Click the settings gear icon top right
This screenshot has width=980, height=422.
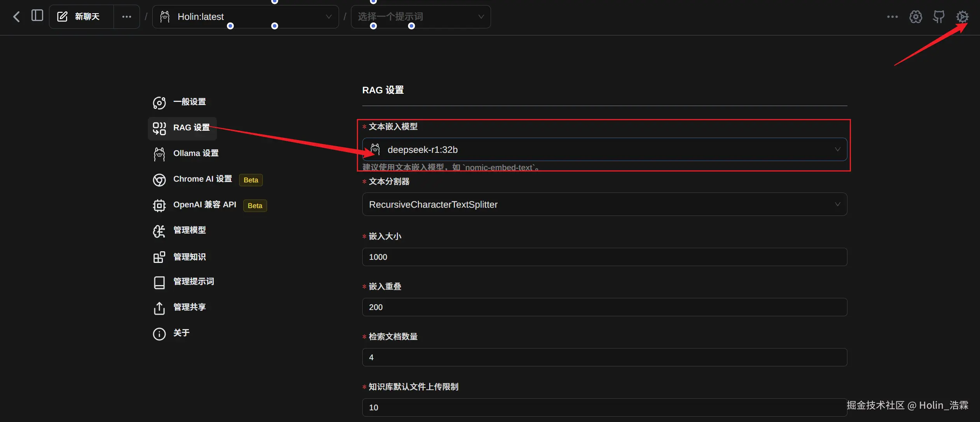[x=962, y=17]
